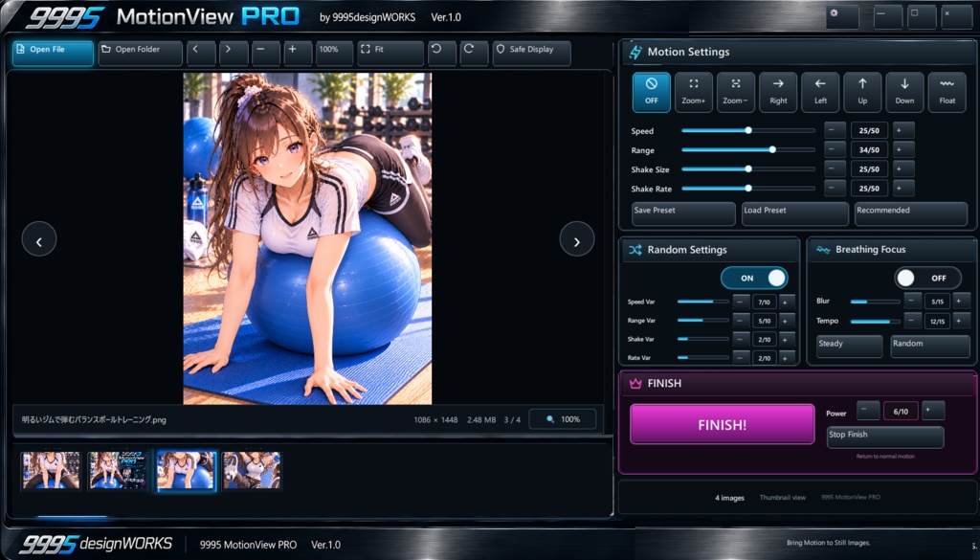This screenshot has width=980, height=560.
Task: Increase FINISH Power with plus
Action: click(933, 410)
